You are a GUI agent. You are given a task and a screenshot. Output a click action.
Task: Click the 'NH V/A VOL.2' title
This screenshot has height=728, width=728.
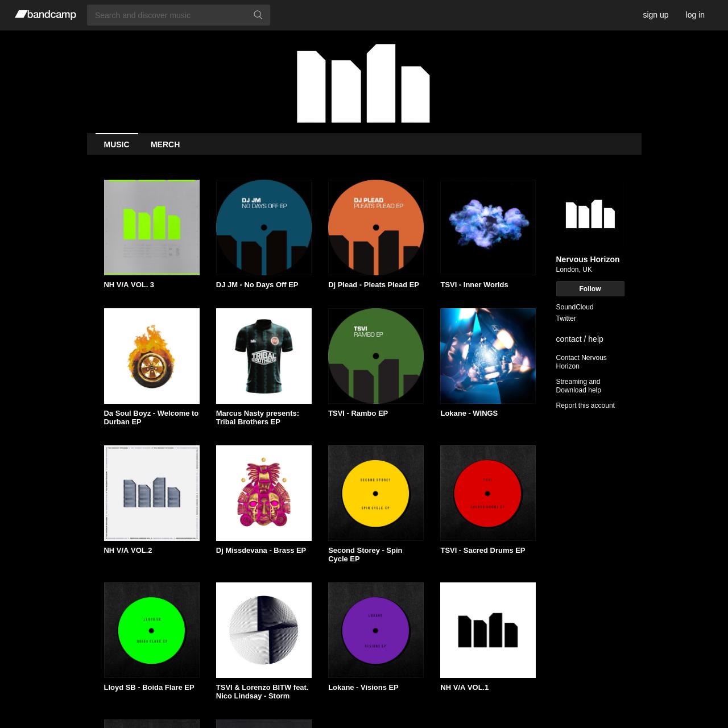[x=128, y=551]
